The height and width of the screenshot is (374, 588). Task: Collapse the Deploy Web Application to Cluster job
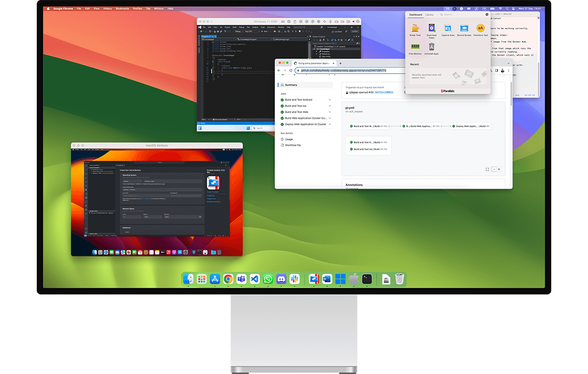(x=330, y=124)
